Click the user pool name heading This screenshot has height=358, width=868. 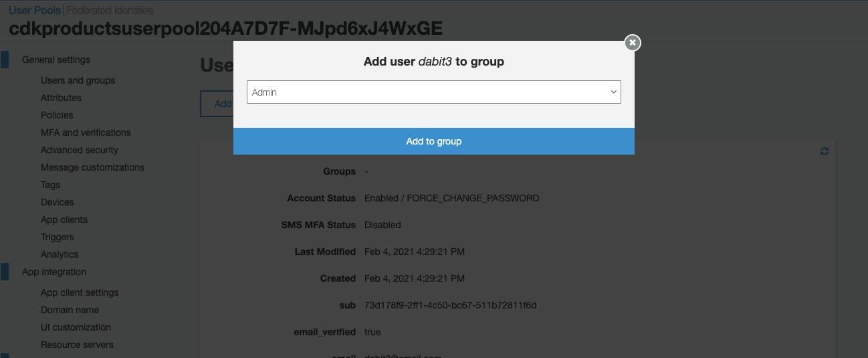(x=225, y=29)
